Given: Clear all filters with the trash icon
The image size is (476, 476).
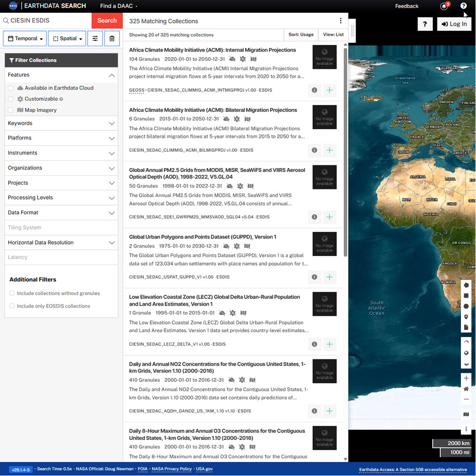Looking at the screenshot, I should coord(112,39).
